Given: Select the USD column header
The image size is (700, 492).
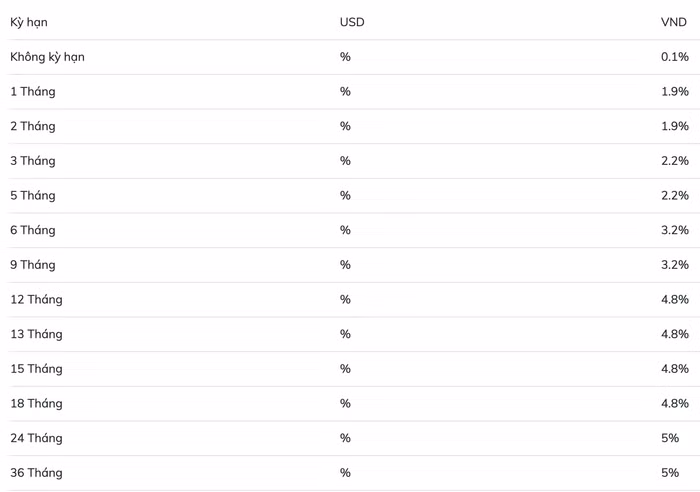Looking at the screenshot, I should click(352, 23).
